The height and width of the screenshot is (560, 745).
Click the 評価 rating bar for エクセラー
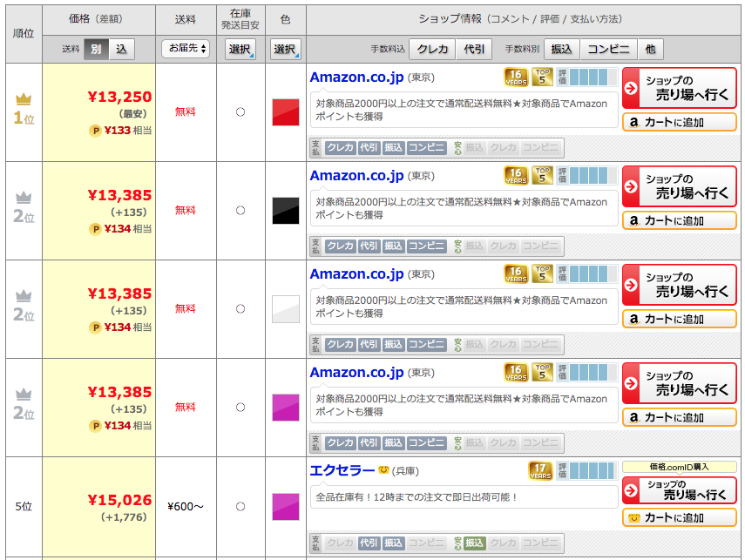[586, 470]
